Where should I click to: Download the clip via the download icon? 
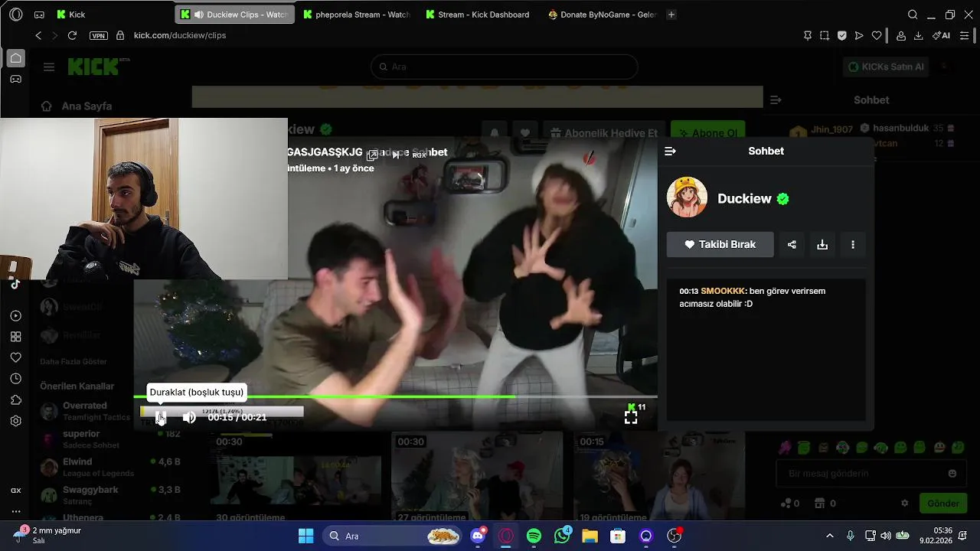point(822,244)
